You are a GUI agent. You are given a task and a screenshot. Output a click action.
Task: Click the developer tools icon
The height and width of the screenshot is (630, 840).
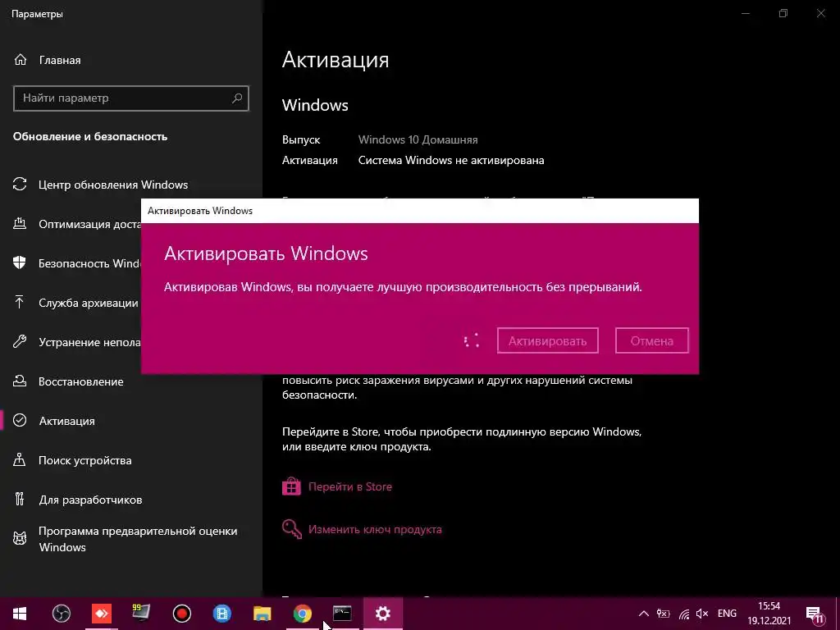pos(20,500)
